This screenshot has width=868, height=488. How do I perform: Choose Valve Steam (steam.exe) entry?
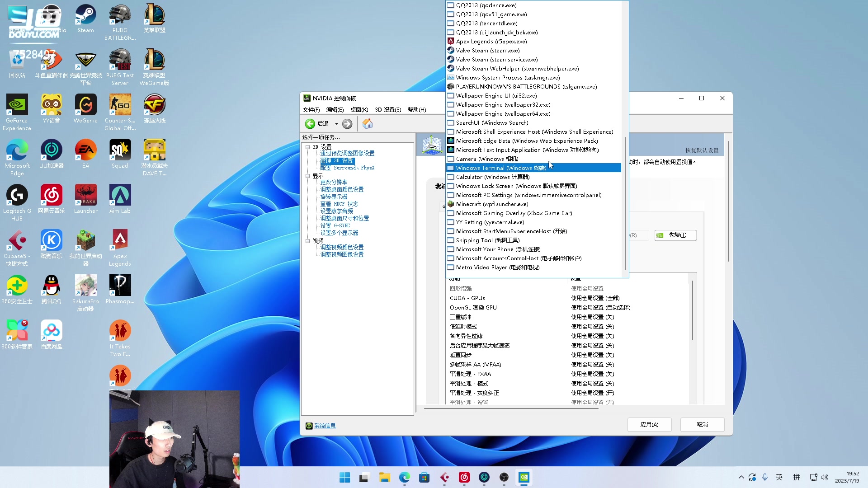click(x=533, y=50)
